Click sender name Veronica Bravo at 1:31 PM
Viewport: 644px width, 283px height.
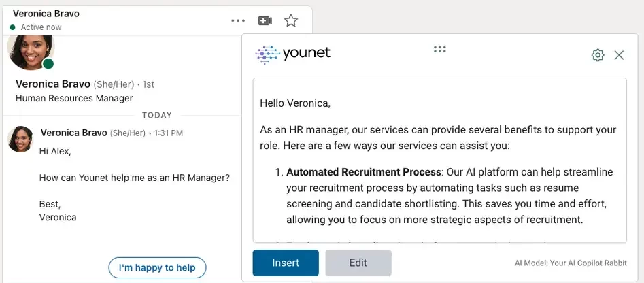74,133
